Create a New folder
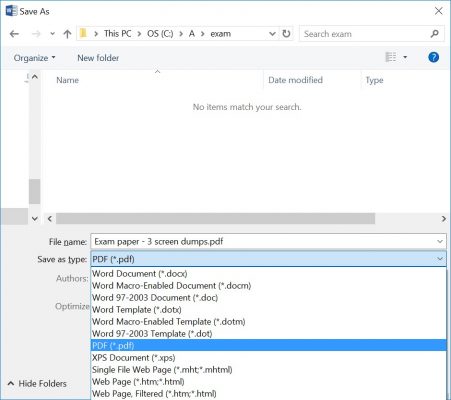Viewport: 451px width, 400px height. [x=98, y=58]
